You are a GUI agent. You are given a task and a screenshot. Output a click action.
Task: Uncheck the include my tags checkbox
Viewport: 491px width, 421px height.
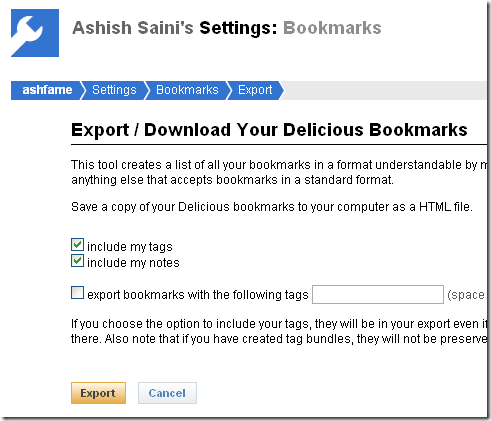[x=77, y=245]
